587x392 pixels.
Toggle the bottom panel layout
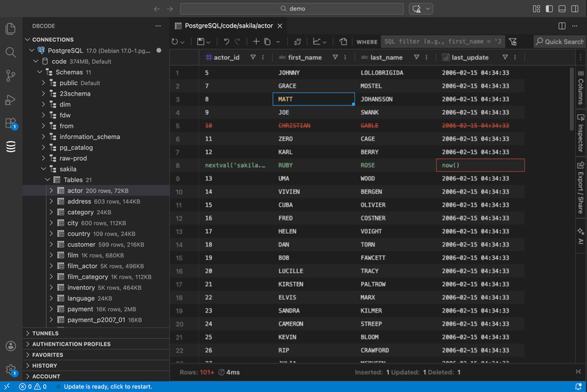point(562,9)
